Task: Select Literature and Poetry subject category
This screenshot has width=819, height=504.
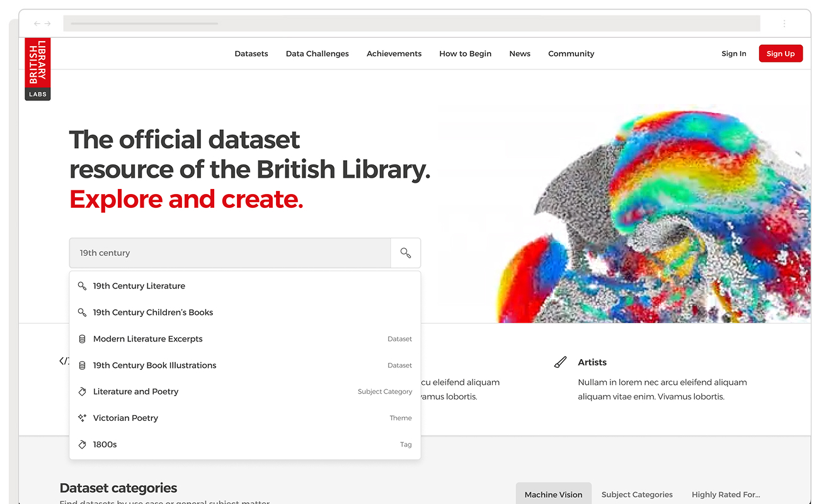Action: [x=135, y=392]
